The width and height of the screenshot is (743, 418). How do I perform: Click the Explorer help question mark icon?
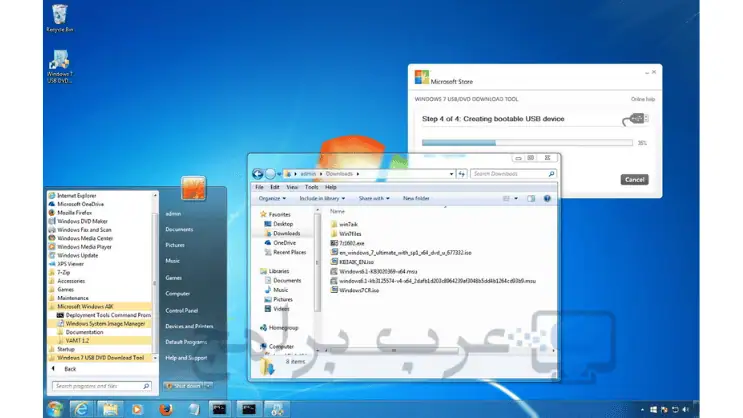[547, 199]
